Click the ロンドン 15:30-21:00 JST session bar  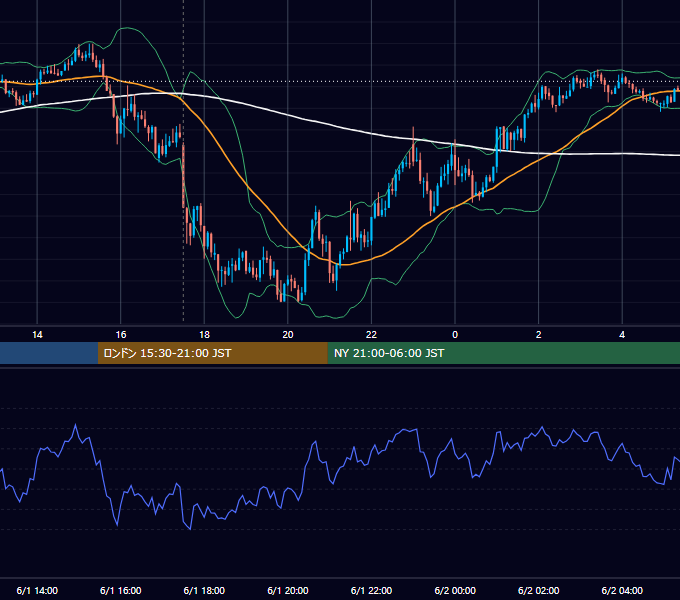pos(212,353)
